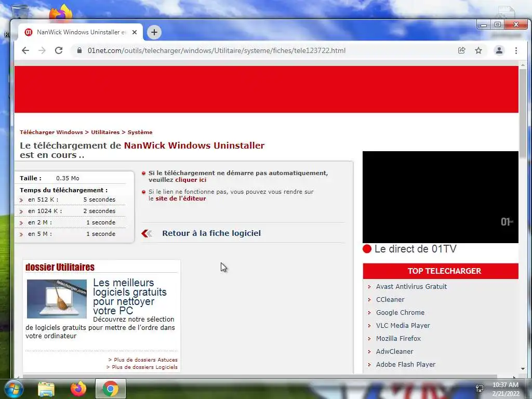Minimize the Chrome window
532x399 pixels.
point(484,25)
